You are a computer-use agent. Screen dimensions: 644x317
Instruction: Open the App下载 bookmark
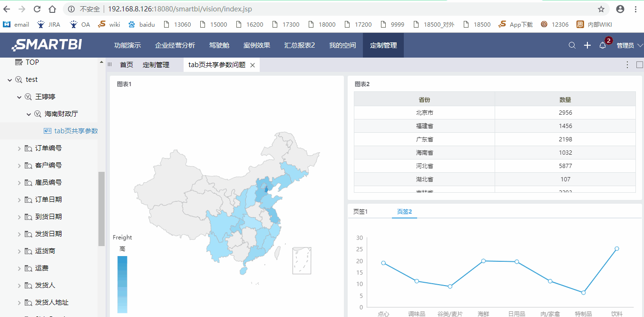click(x=516, y=24)
